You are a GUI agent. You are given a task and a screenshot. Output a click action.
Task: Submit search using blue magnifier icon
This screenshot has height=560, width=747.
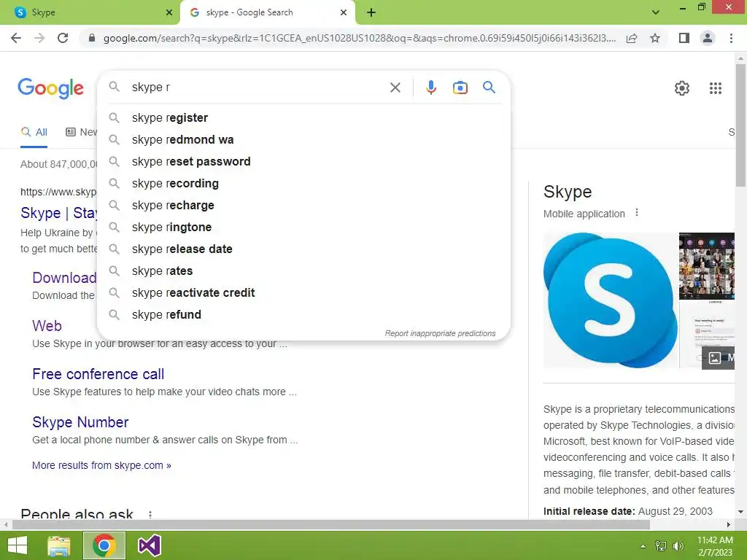[x=489, y=87]
